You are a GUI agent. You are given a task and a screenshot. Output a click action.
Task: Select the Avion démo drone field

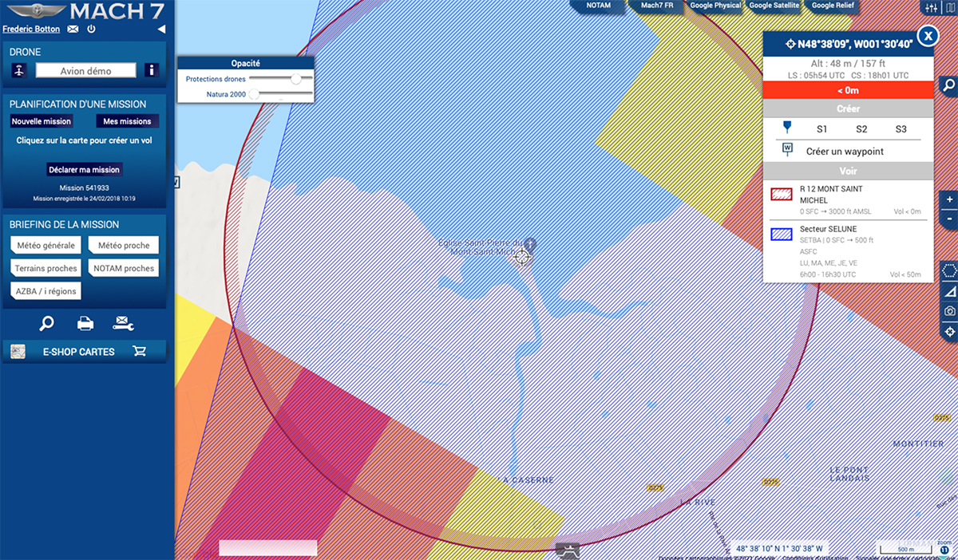tap(86, 71)
